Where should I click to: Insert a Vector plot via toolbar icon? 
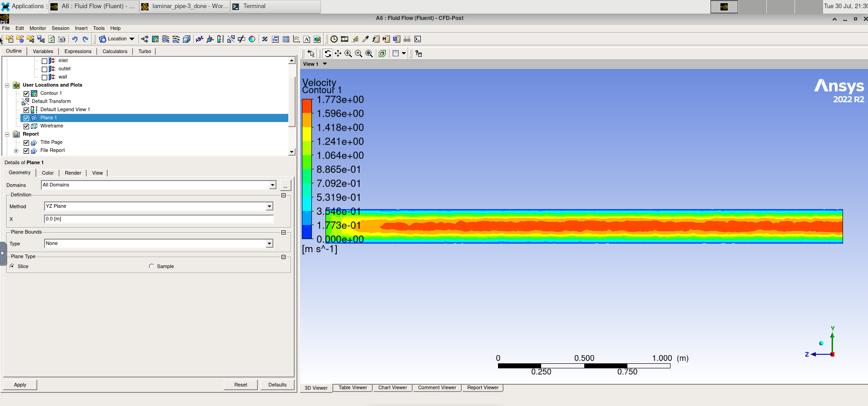145,39
